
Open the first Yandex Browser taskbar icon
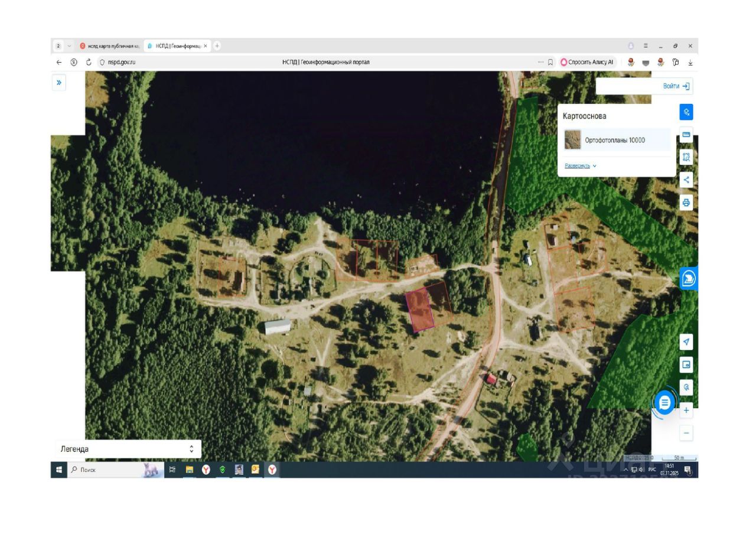(x=206, y=470)
